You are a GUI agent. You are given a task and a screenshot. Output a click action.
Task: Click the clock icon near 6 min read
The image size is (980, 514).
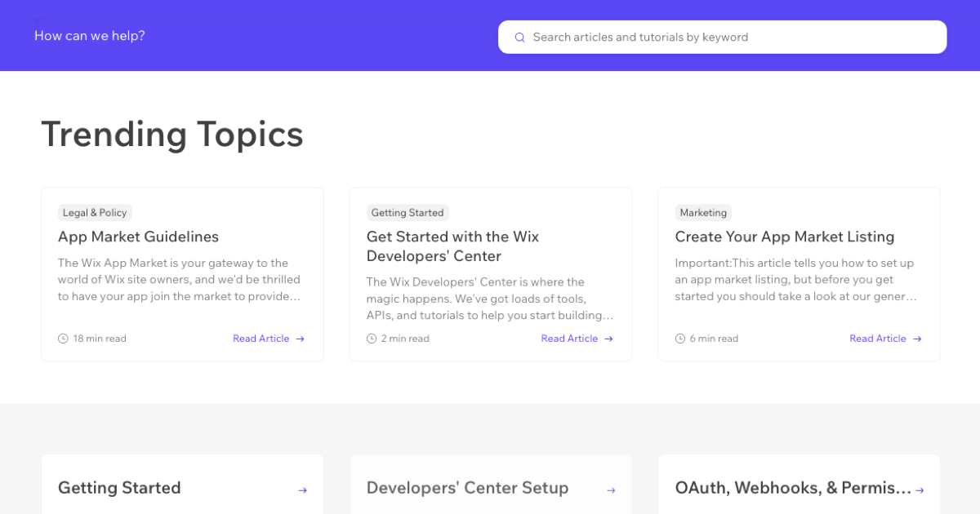point(679,338)
